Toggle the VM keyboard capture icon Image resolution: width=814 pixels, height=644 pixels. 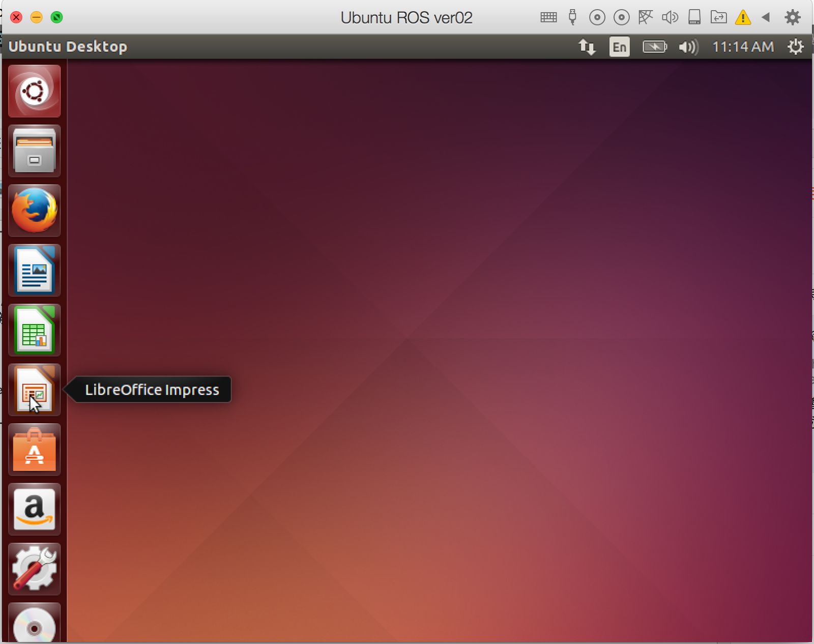[548, 17]
